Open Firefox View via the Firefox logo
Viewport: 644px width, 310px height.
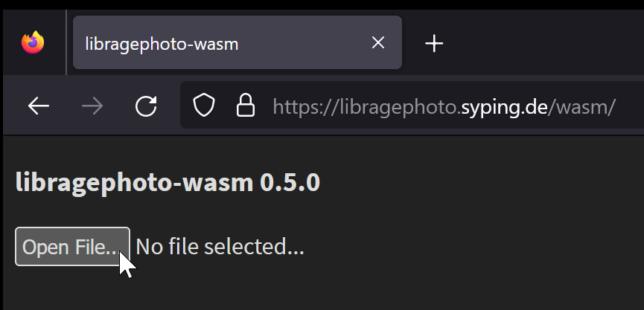click(33, 43)
